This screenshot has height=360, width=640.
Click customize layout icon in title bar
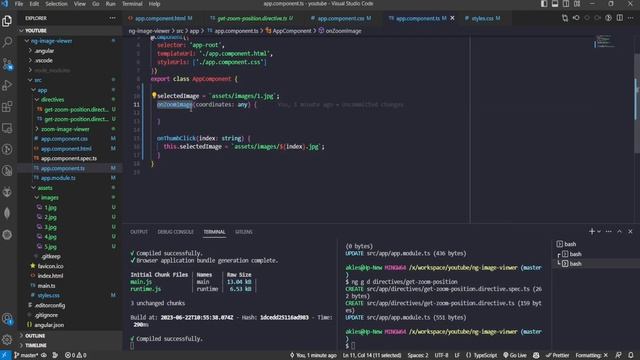tap(577, 4)
